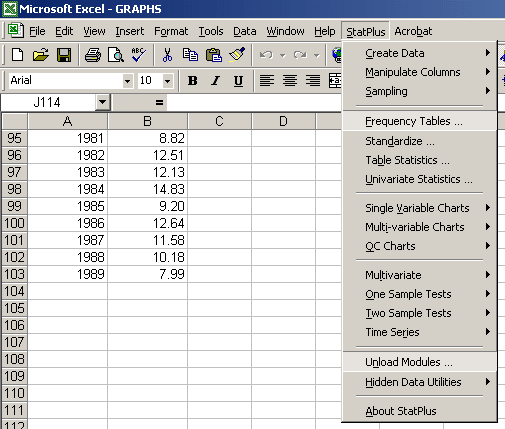Toggle Italic formatting
The image size is (505, 429).
click(x=215, y=80)
